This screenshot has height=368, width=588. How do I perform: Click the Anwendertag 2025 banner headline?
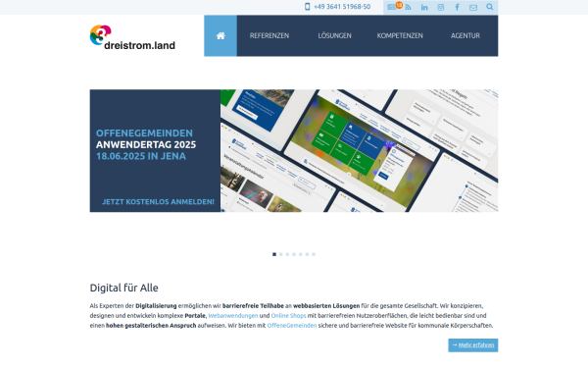146,144
